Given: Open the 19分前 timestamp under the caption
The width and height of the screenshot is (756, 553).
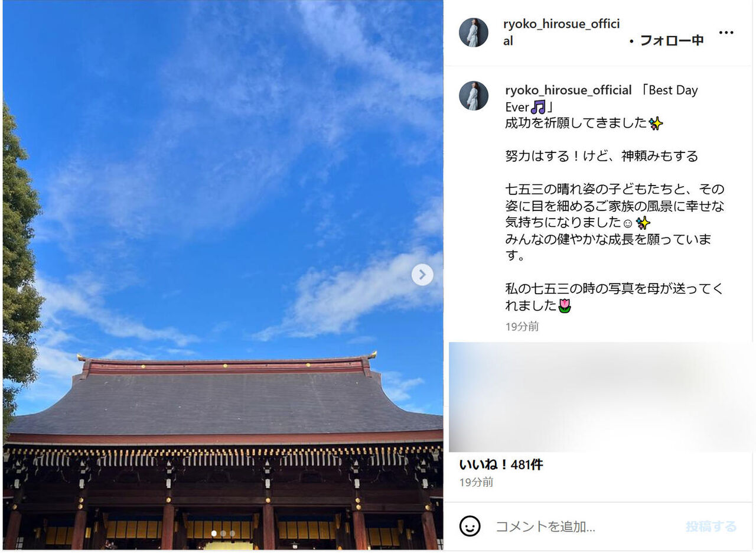Looking at the screenshot, I should 522,326.
